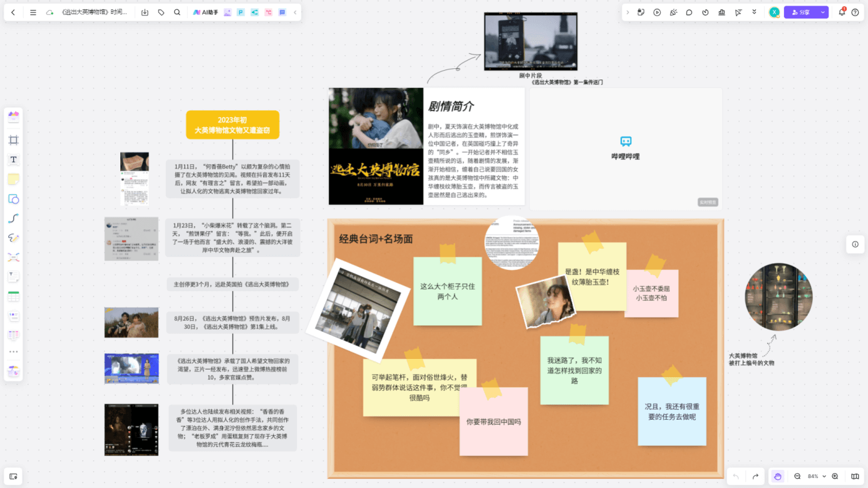The width and height of the screenshot is (868, 488).
Task: Collapse the top-left plugin toolbar chevron
Action: 295,13
